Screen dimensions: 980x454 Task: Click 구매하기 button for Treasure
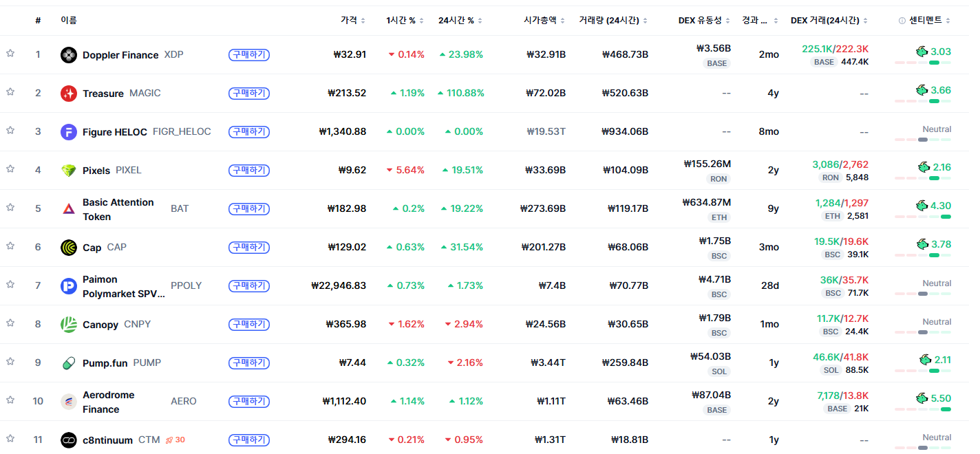click(x=249, y=94)
